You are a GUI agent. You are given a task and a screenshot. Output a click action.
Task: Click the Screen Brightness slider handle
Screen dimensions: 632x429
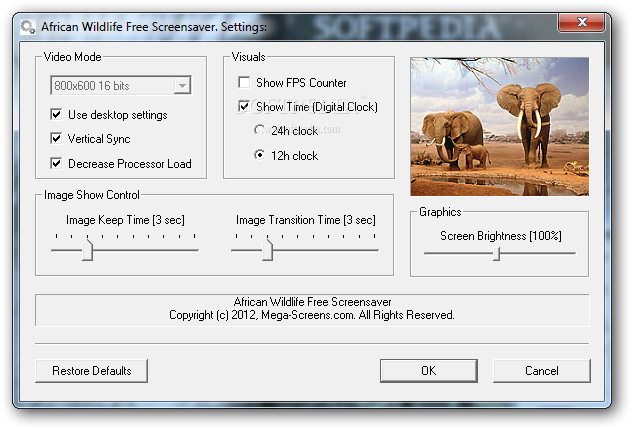tap(497, 254)
